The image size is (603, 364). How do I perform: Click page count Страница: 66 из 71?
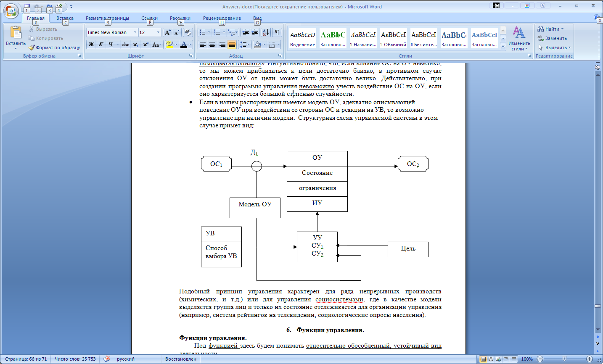26,359
